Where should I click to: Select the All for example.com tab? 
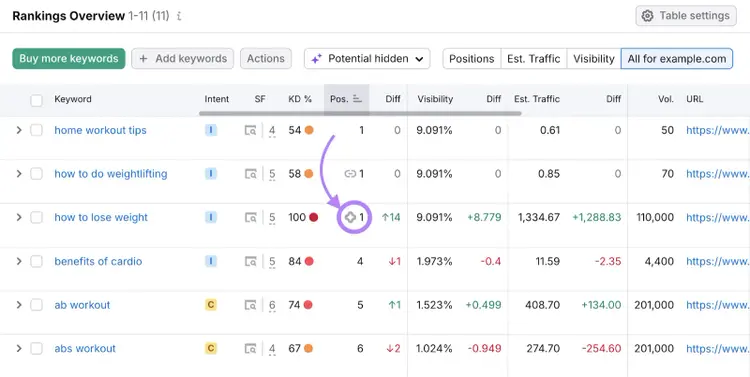point(677,58)
